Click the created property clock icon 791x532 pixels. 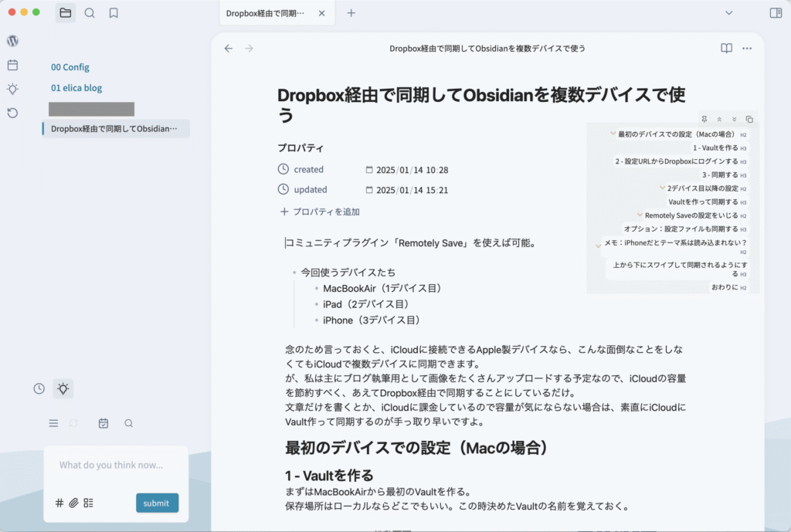click(x=283, y=169)
